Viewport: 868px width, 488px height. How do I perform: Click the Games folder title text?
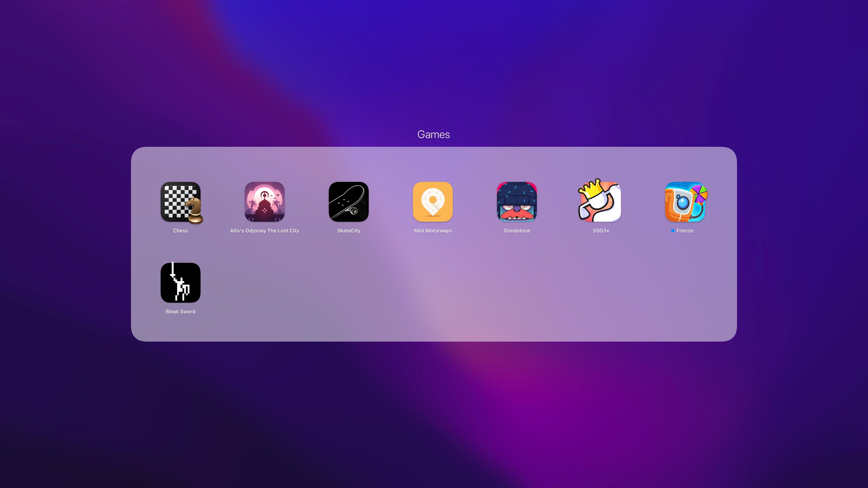point(433,134)
